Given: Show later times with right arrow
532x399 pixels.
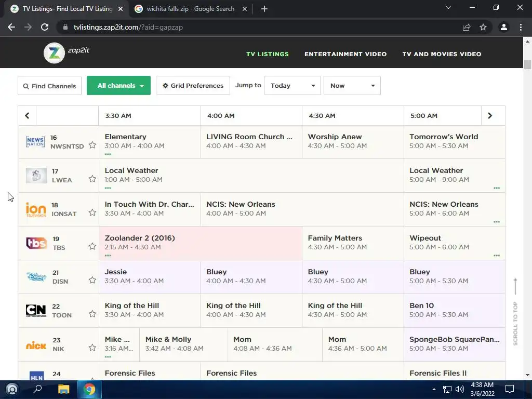Looking at the screenshot, I should [490, 116].
